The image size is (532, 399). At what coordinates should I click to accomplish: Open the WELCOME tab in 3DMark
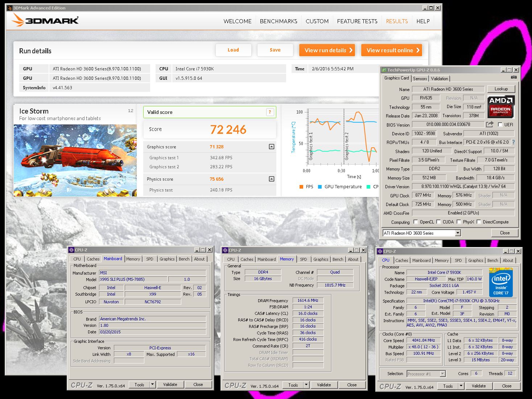click(x=238, y=21)
